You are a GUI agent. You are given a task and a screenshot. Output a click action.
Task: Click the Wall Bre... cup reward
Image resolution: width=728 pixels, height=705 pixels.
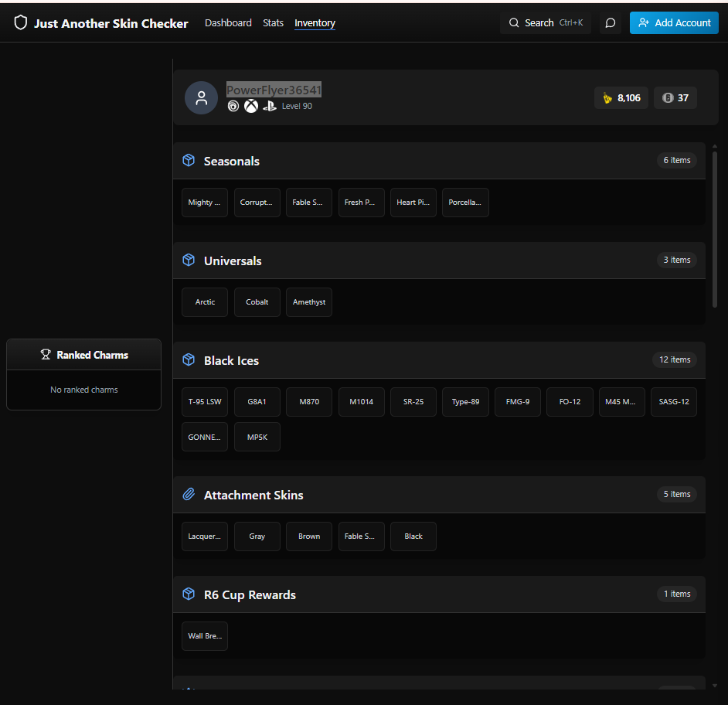point(204,636)
